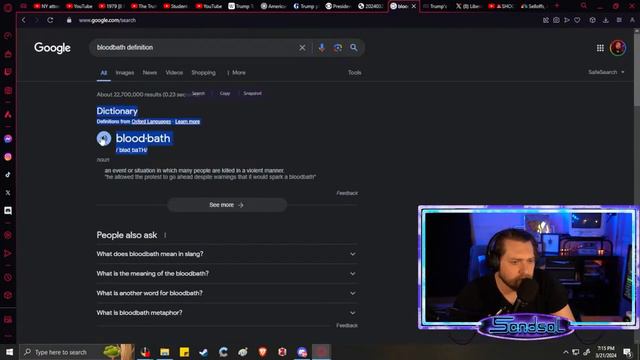
Task: Switch to the 'Selloffs' browser tab
Action: (533, 6)
